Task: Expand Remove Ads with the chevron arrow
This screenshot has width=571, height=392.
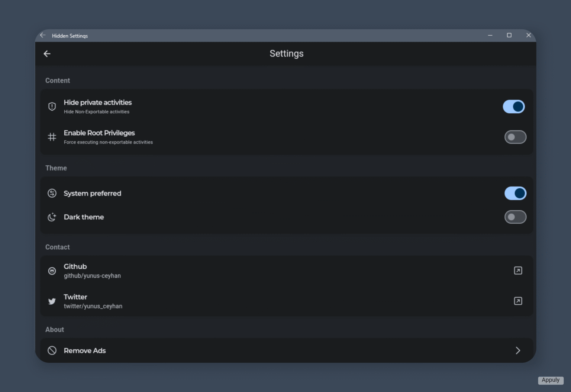Action: coord(518,350)
